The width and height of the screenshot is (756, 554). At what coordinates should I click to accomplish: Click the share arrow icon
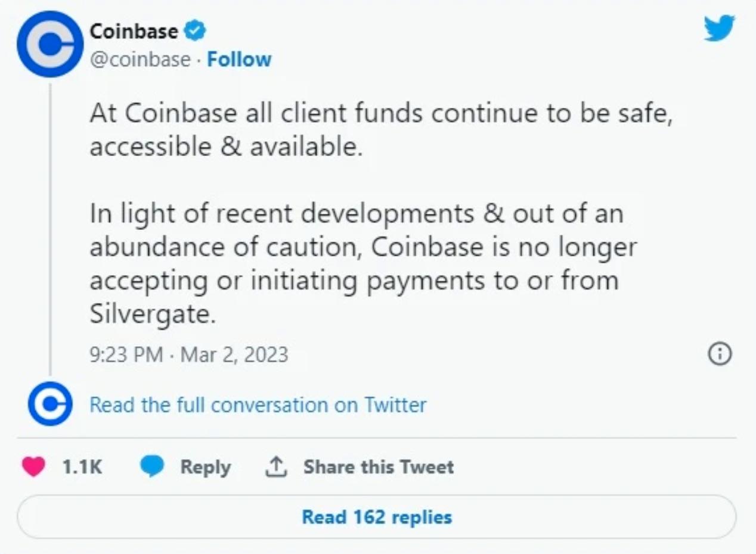point(276,467)
